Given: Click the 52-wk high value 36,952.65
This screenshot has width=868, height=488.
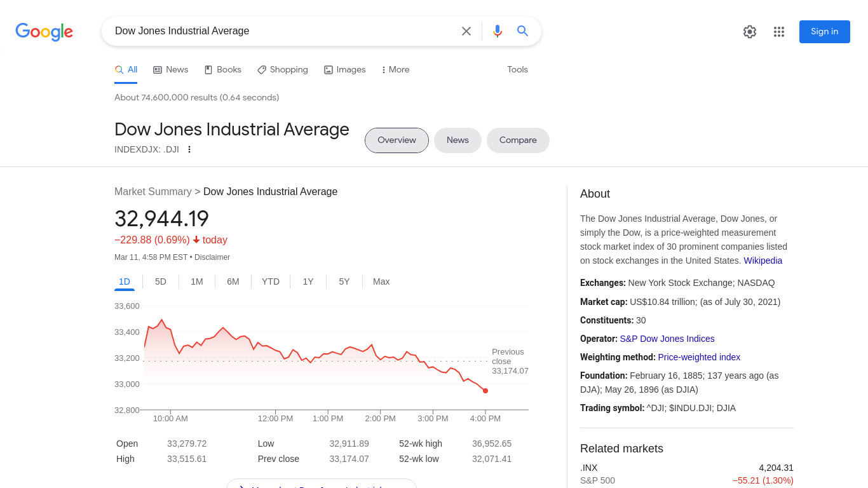Looking at the screenshot, I should tap(492, 444).
